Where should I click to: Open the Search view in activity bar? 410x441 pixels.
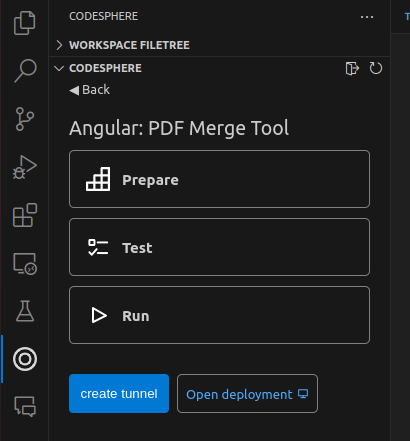pyautogui.click(x=25, y=71)
